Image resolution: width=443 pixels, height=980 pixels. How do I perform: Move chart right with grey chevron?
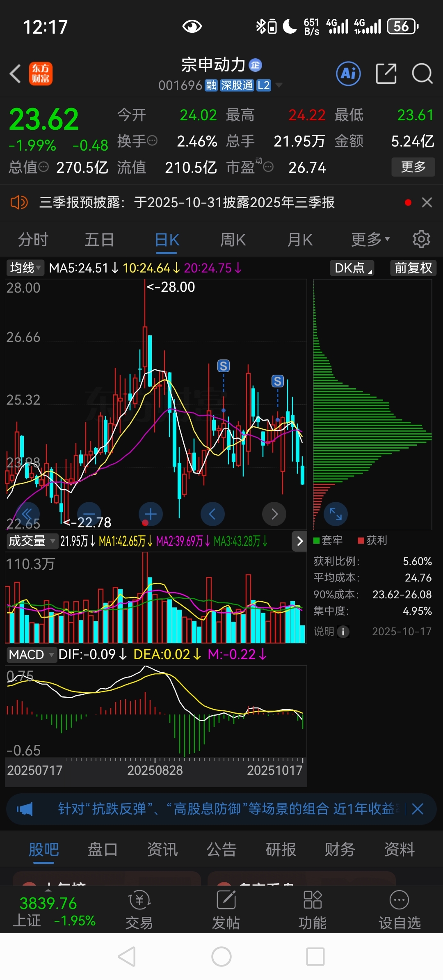274,514
